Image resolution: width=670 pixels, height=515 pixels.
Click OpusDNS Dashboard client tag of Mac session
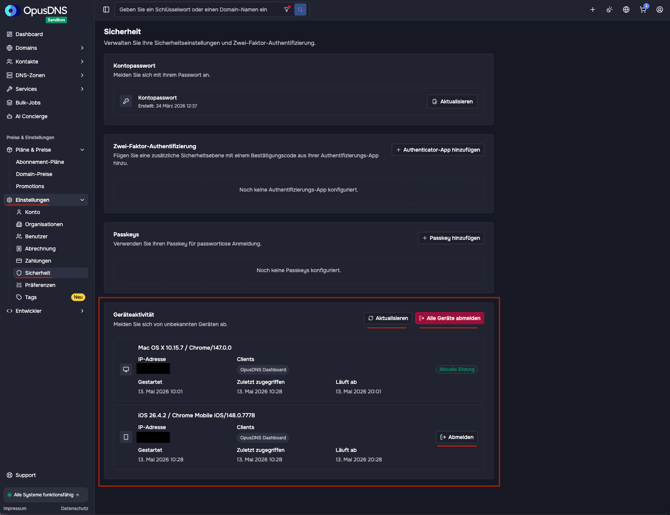[263, 370]
